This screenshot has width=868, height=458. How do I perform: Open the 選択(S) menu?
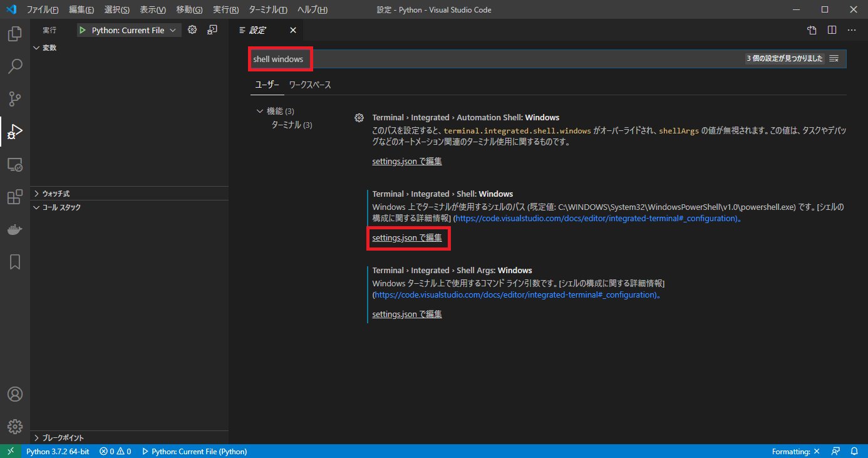[x=117, y=10]
